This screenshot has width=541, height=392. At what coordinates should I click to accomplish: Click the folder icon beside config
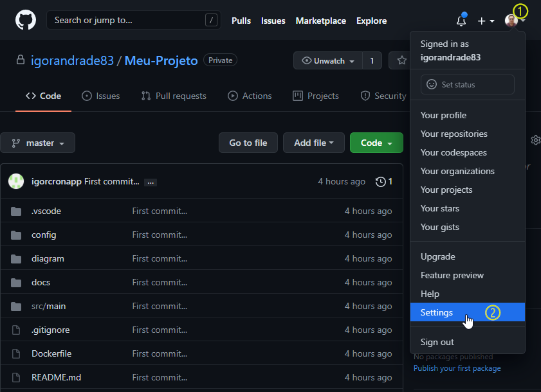(16, 235)
